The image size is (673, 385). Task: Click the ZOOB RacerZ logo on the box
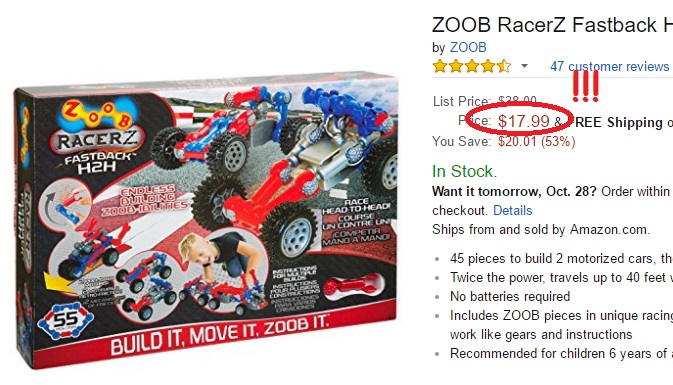click(x=98, y=133)
